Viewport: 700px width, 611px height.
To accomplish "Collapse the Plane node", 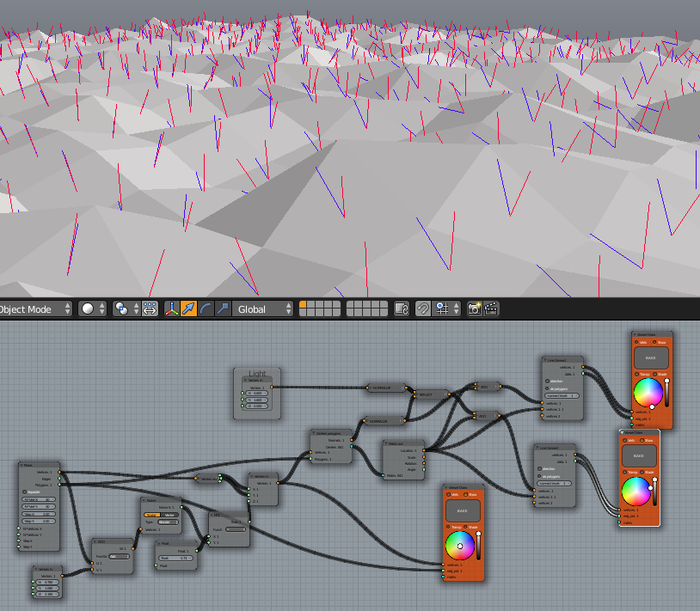I will [x=21, y=465].
